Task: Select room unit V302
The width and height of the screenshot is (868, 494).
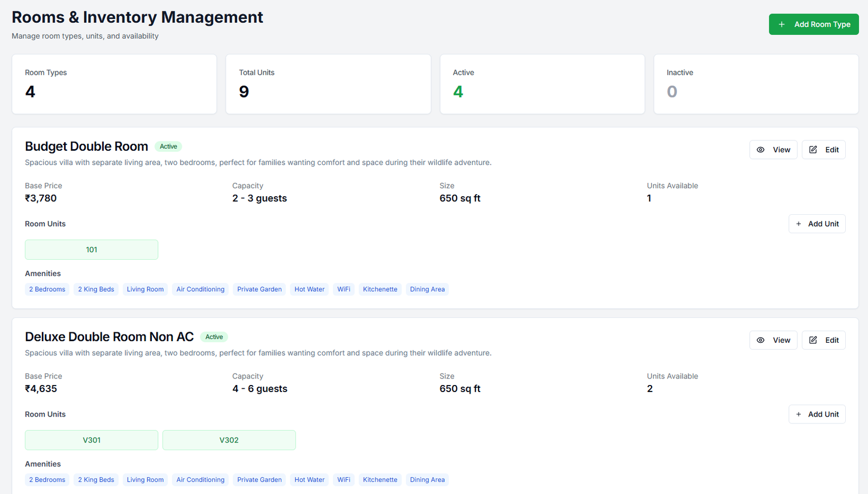Action: tap(229, 440)
